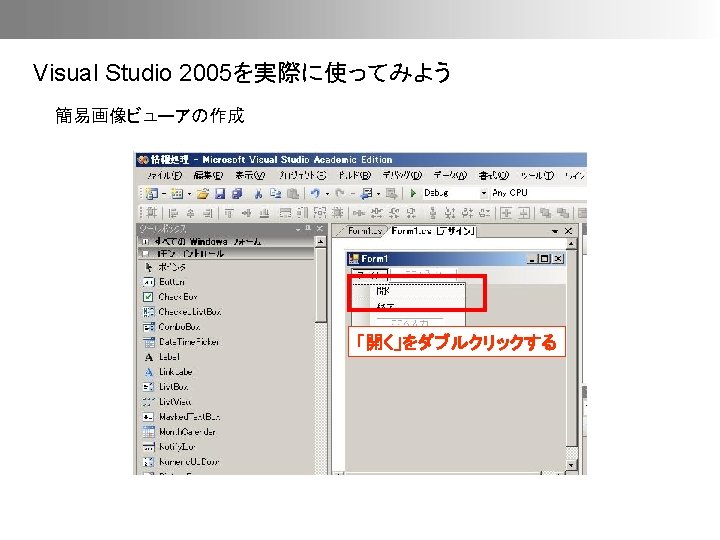Click the grayed Redo arrow icon
720x540 pixels.
pyautogui.click(x=340, y=193)
